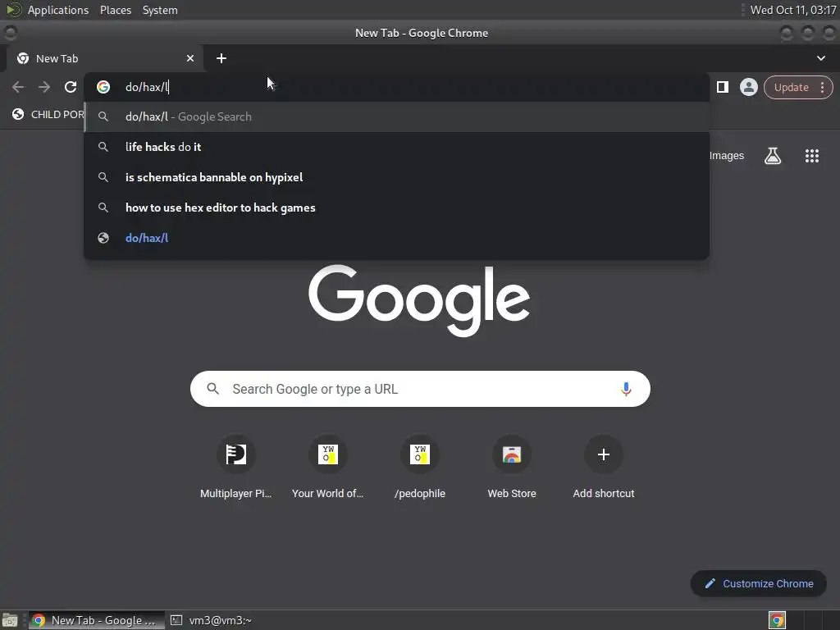Viewport: 840px width, 630px height.
Task: Click the Add shortcut button
Action: coord(603,468)
